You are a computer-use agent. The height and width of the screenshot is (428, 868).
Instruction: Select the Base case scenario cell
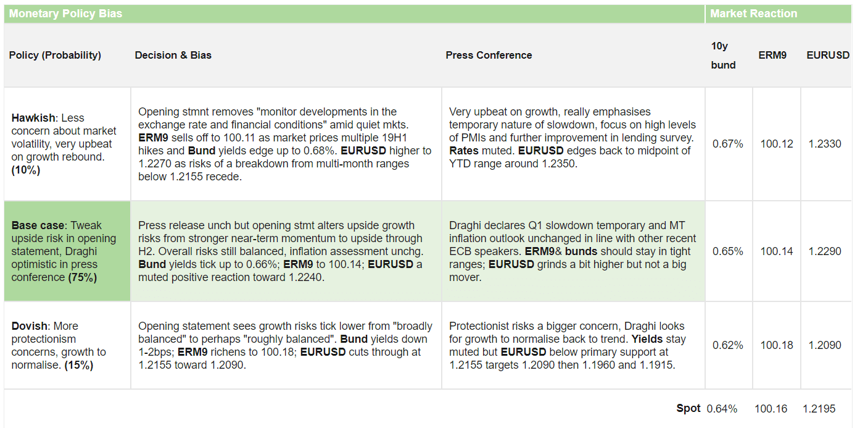tap(67, 251)
